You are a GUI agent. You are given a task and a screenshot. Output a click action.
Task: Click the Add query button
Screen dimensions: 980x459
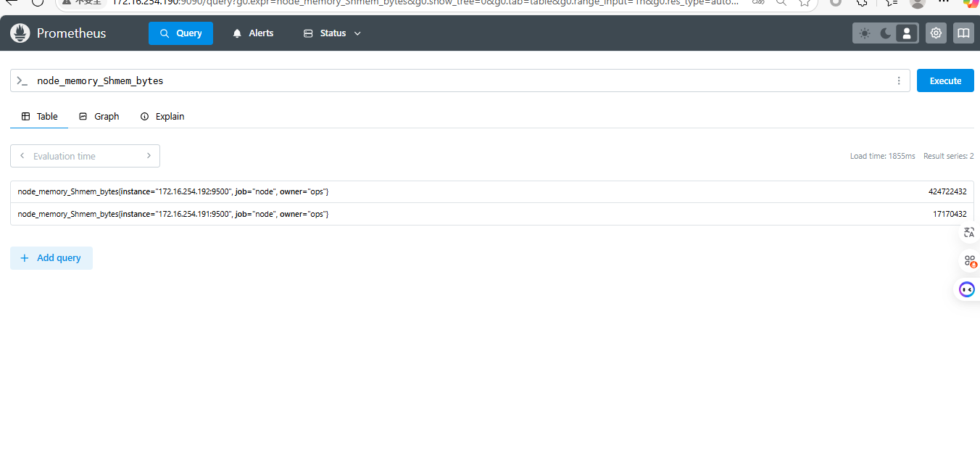point(51,258)
